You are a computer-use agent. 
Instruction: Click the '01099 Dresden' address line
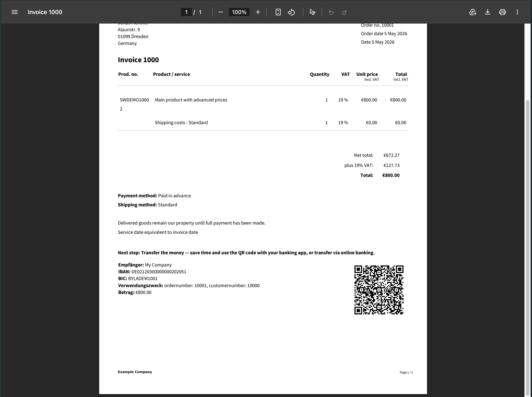[133, 36]
